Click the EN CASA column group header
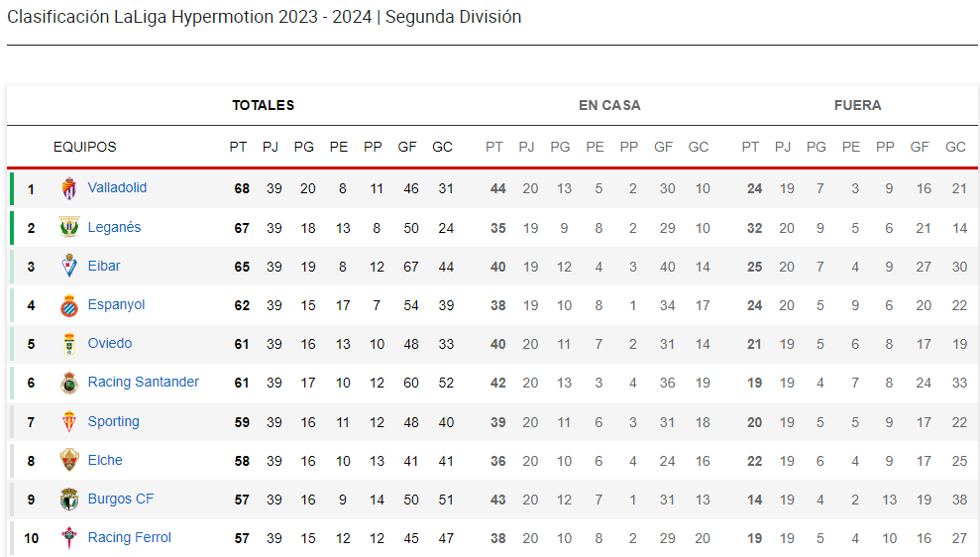Screen dimensions: 980x557 pos(609,105)
